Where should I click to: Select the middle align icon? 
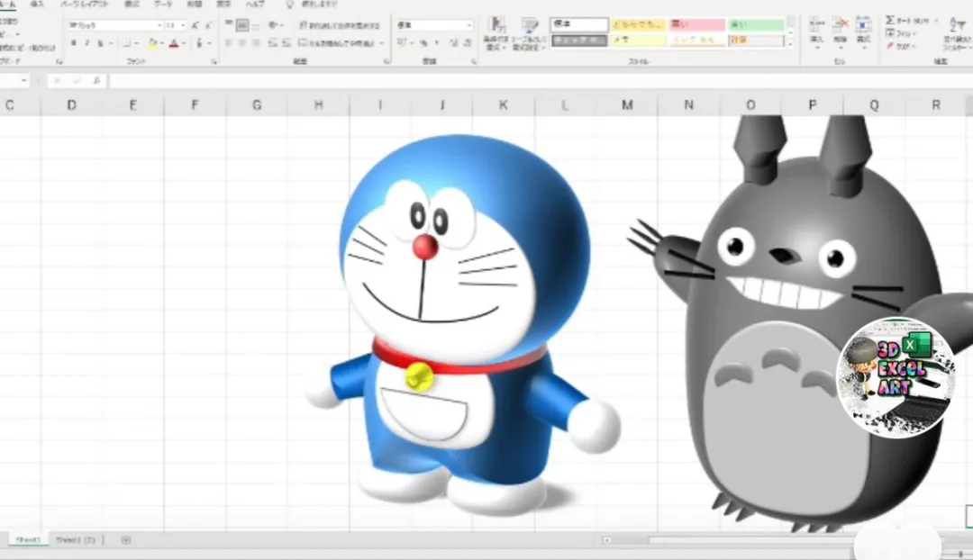point(242,25)
